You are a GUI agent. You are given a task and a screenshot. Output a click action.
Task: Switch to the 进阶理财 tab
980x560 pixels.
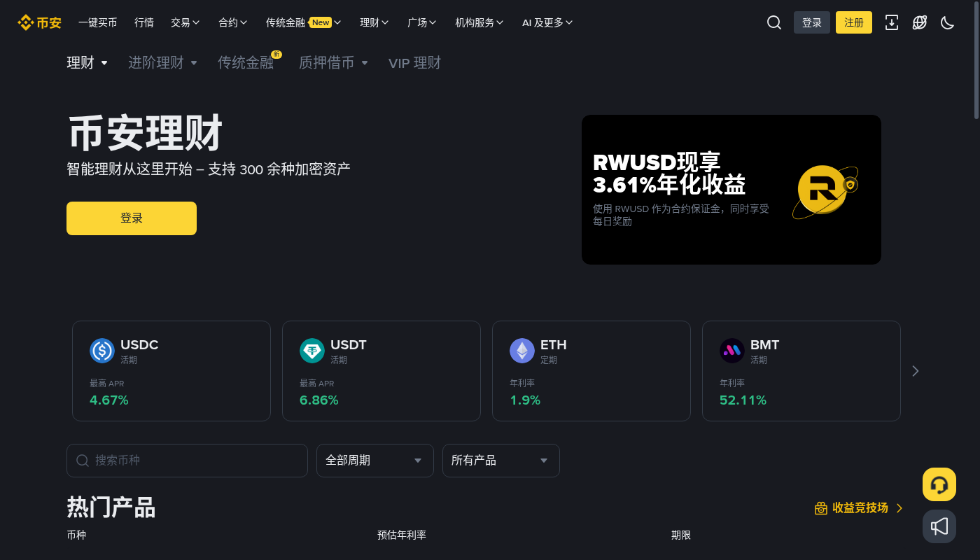click(163, 62)
